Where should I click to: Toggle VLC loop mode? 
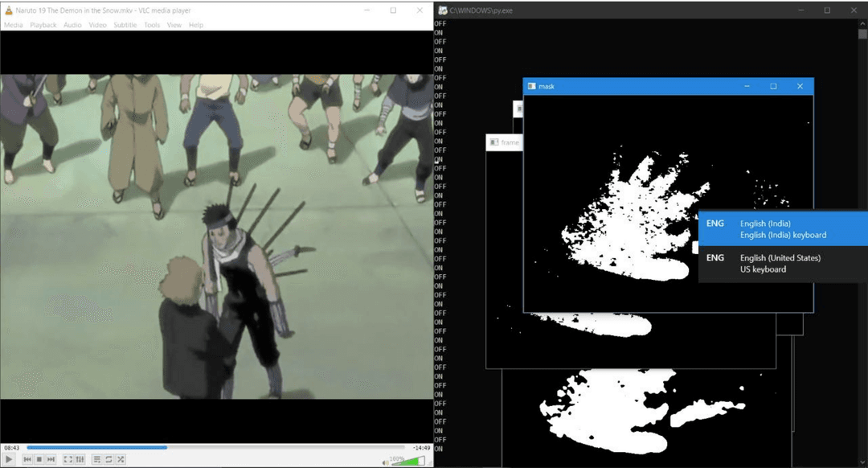pos(109,459)
